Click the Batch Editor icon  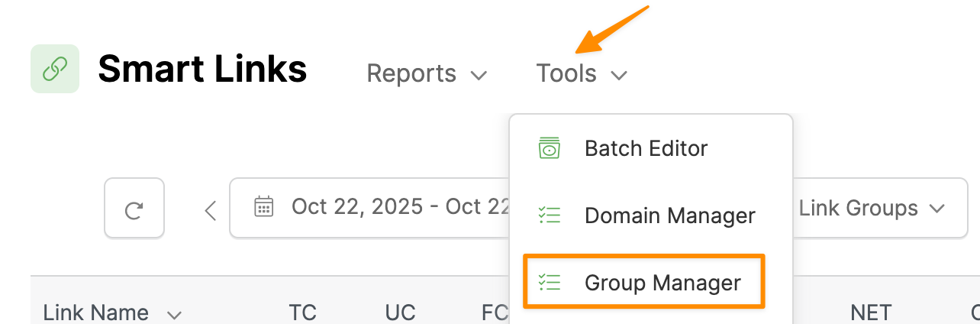pyautogui.click(x=549, y=148)
